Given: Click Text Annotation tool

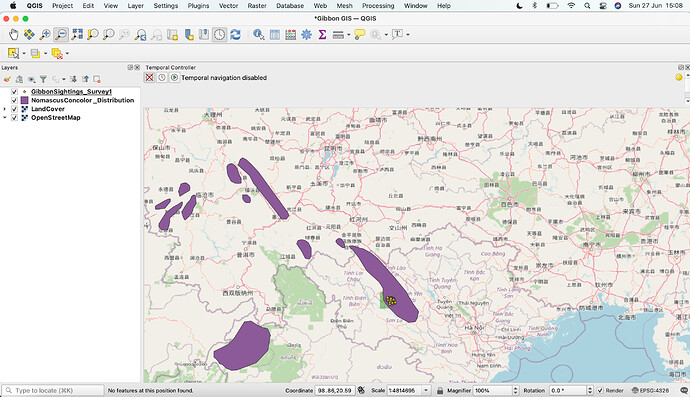Looking at the screenshot, I should coord(397,34).
